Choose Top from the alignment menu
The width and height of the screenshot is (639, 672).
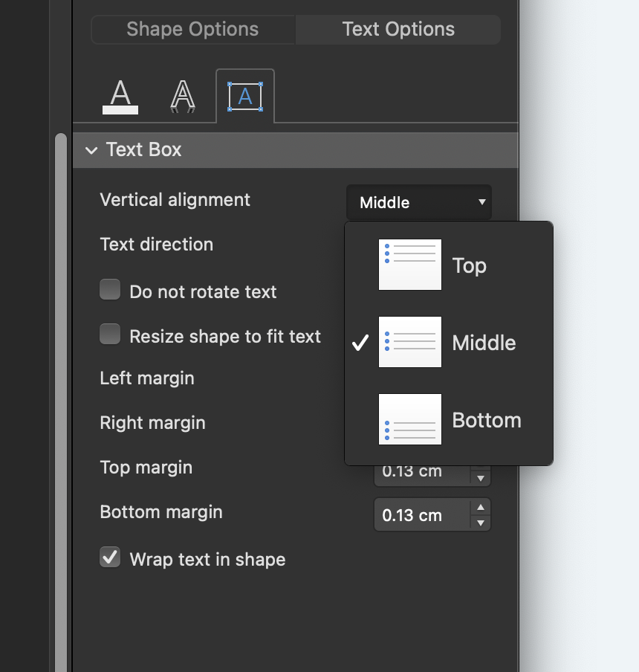[469, 265]
